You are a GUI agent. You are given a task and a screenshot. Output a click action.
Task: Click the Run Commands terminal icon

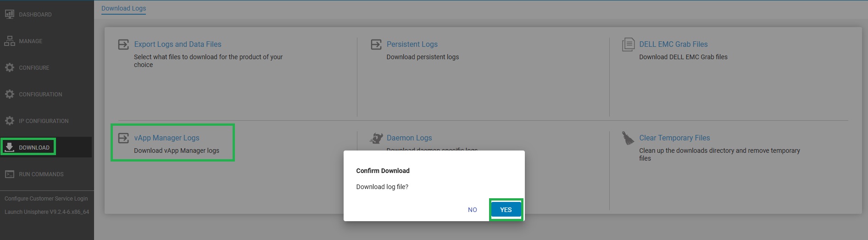9,174
